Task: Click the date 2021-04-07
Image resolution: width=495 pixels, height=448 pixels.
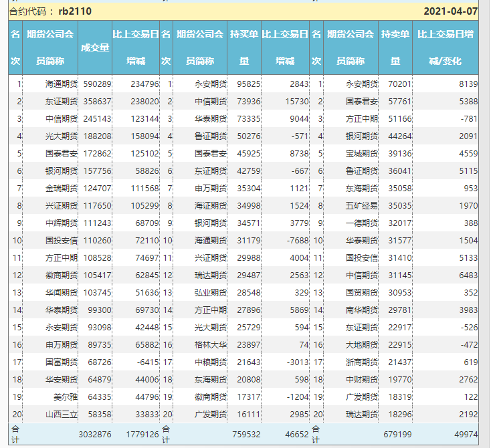Action: 450,11
